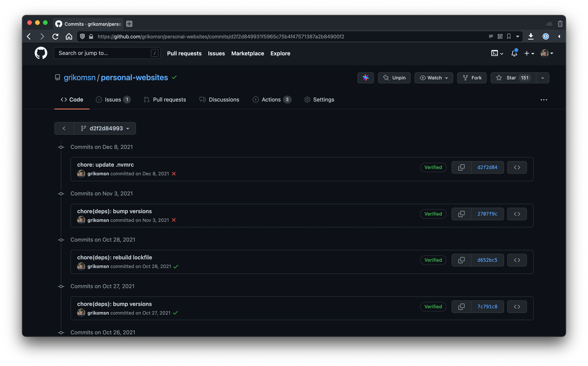Focus the Search or jump to field

tap(107, 53)
